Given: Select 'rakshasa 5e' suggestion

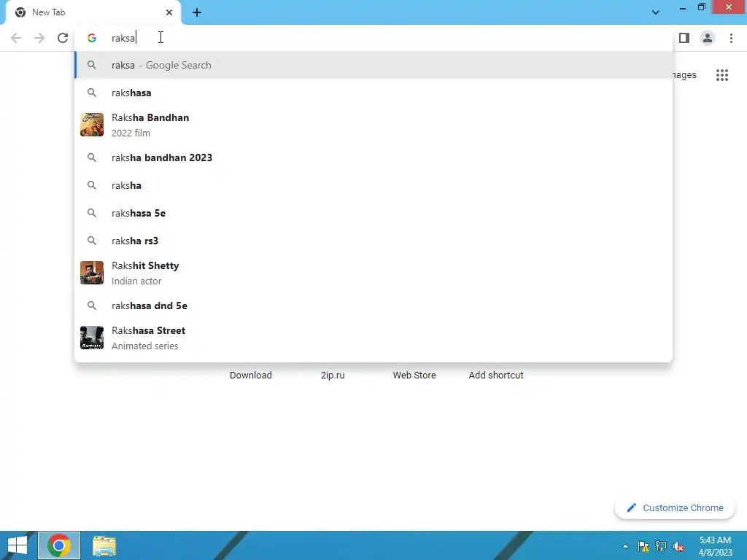Looking at the screenshot, I should pos(373,213).
